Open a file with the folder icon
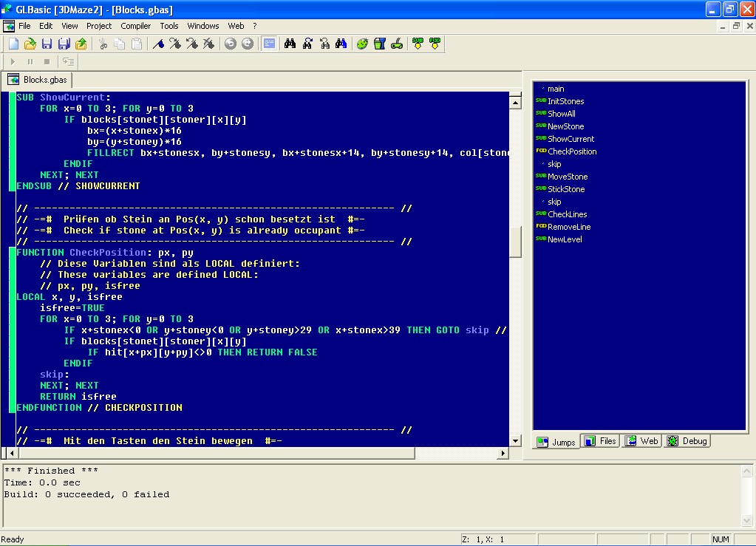The width and height of the screenshot is (756, 546). click(x=30, y=44)
